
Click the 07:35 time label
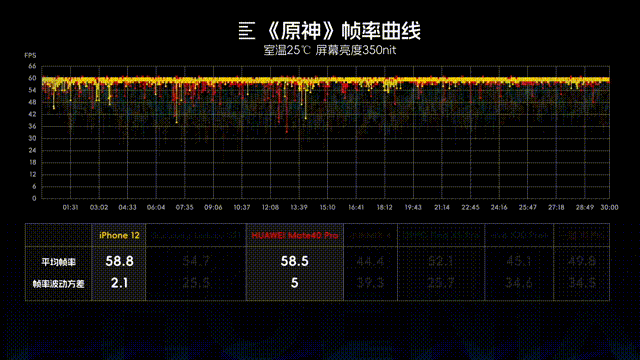click(184, 207)
